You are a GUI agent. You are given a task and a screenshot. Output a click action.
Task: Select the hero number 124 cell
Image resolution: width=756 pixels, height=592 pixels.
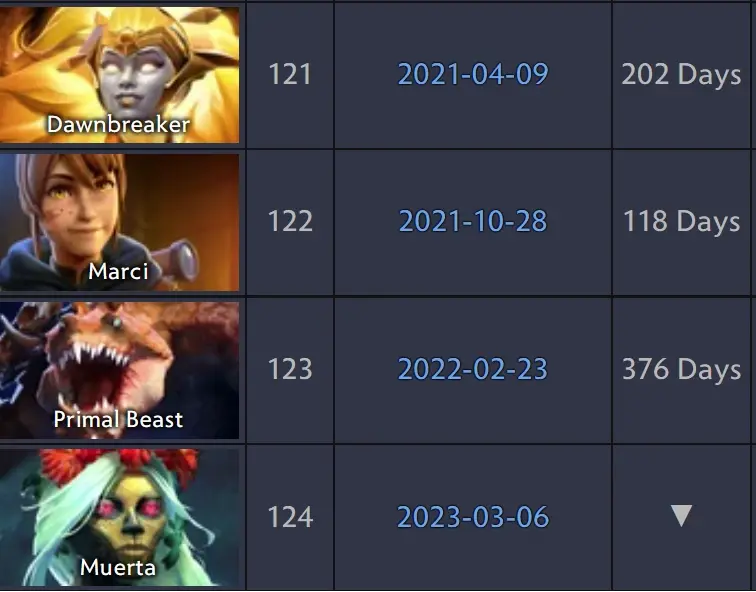[290, 517]
